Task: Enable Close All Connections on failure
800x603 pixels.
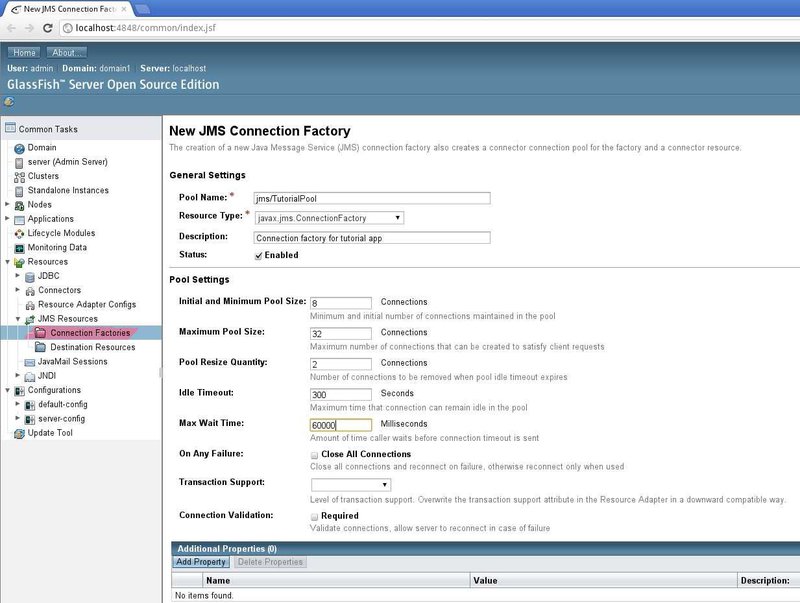Action: coord(314,455)
